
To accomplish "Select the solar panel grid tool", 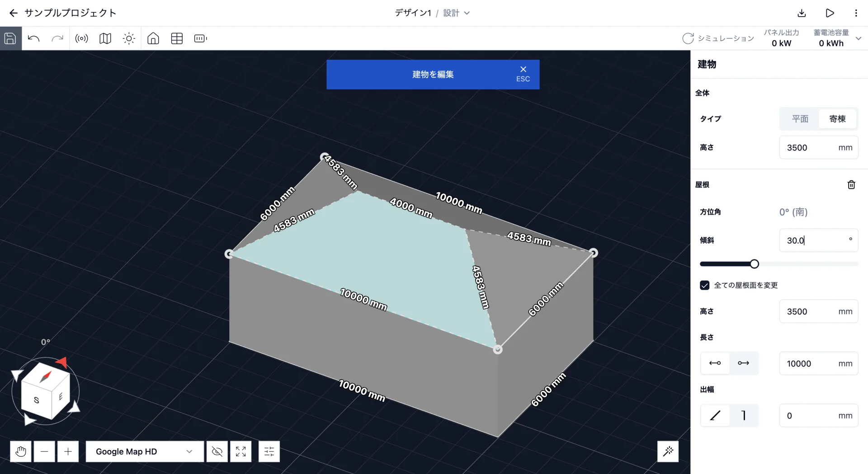I will click(x=177, y=38).
